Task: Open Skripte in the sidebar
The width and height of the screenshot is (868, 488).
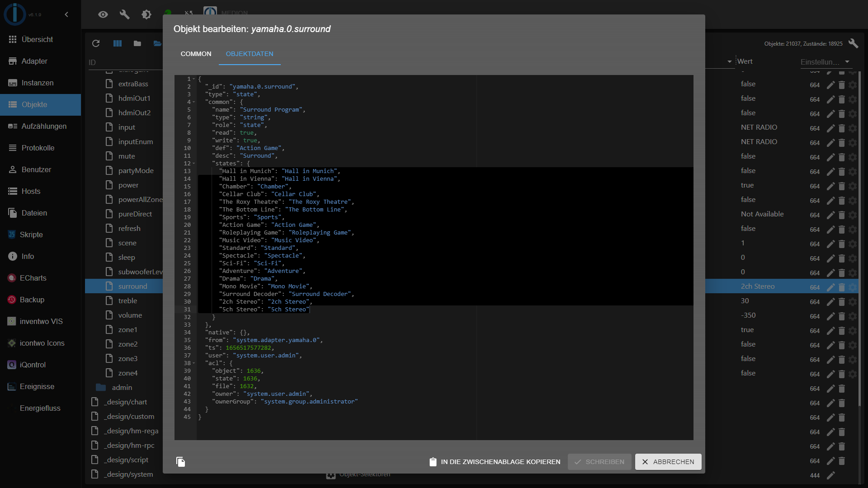Action: point(41,235)
